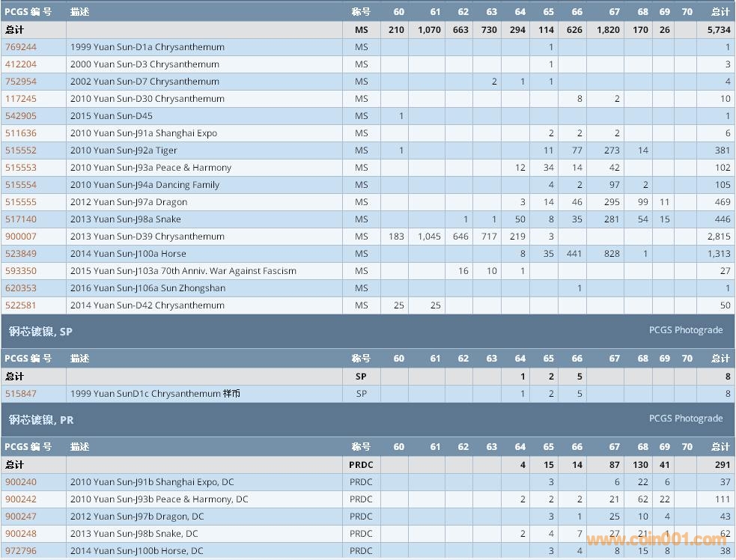Screen dimensions: 736x560
Task: Click the 2014 Yuan Sun-J100a Horse description
Action: (128, 254)
